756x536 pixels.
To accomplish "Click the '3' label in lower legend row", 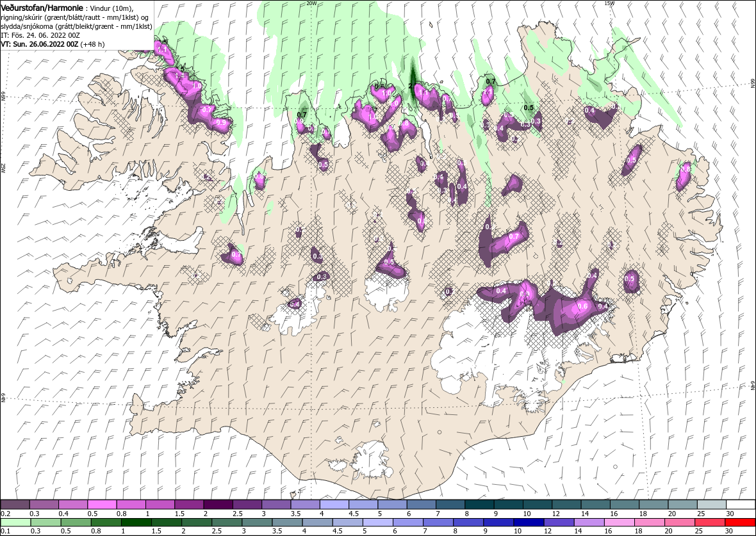I will [x=243, y=531].
